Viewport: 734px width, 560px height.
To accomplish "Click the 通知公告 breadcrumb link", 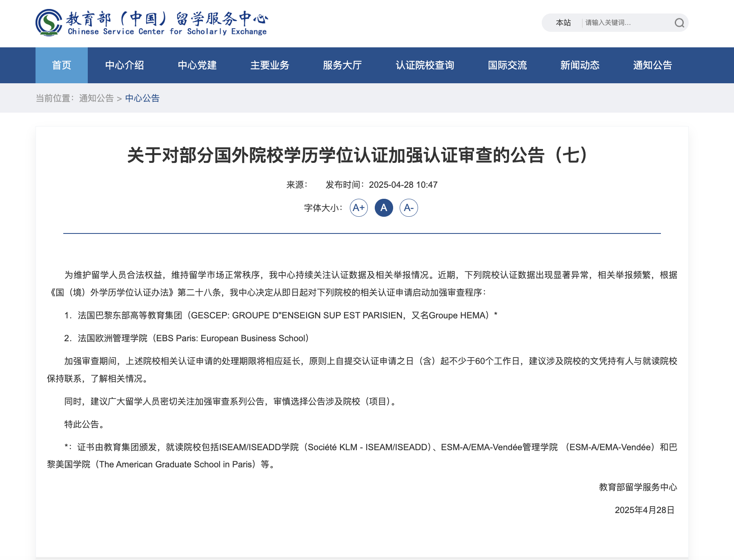I will point(96,98).
